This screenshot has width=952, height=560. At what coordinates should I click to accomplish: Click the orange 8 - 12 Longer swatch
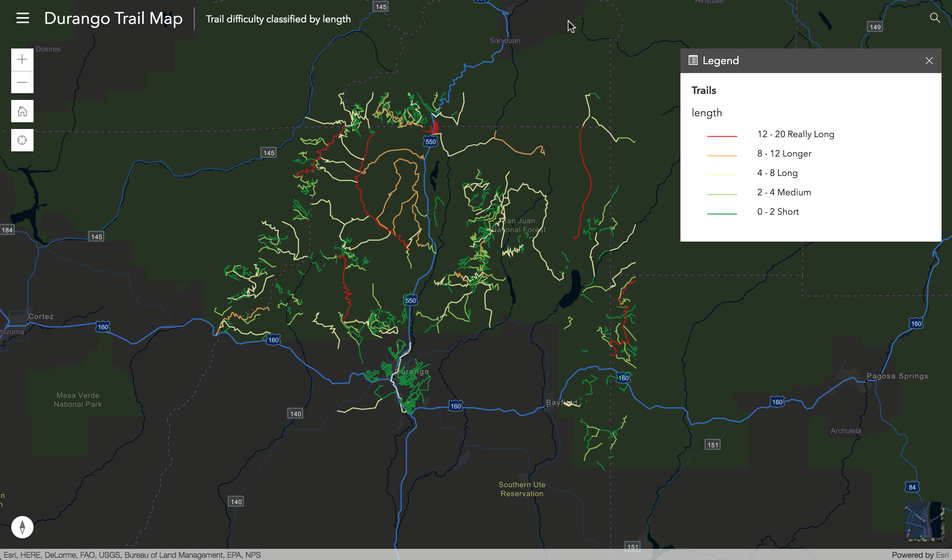tap(722, 155)
